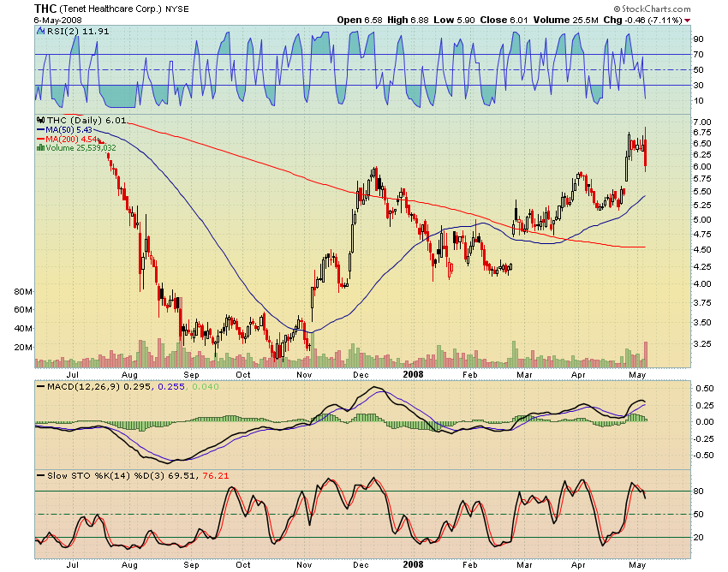This screenshot has height=572, width=728.
Task: Click the High 6.88 value
Action: tap(408, 20)
